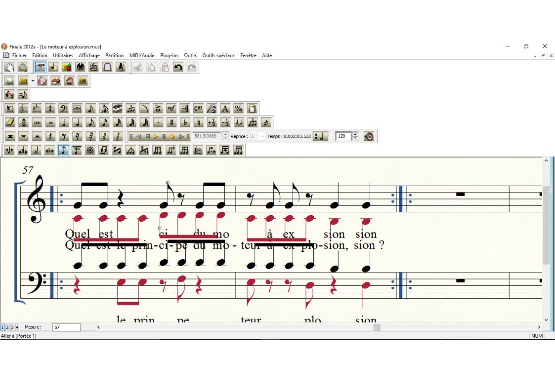Click the horizontal scrollbar thumb
The width and height of the screenshot is (555, 392).
point(377,327)
